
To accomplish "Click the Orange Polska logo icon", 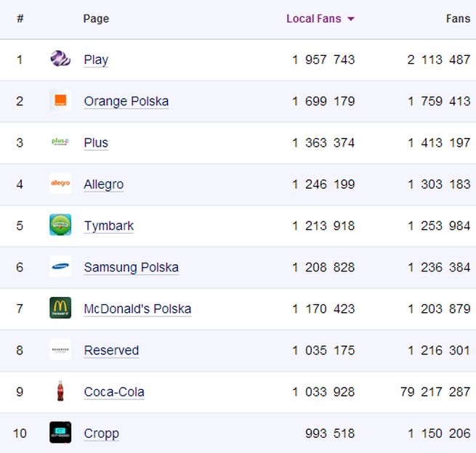I will [x=60, y=100].
